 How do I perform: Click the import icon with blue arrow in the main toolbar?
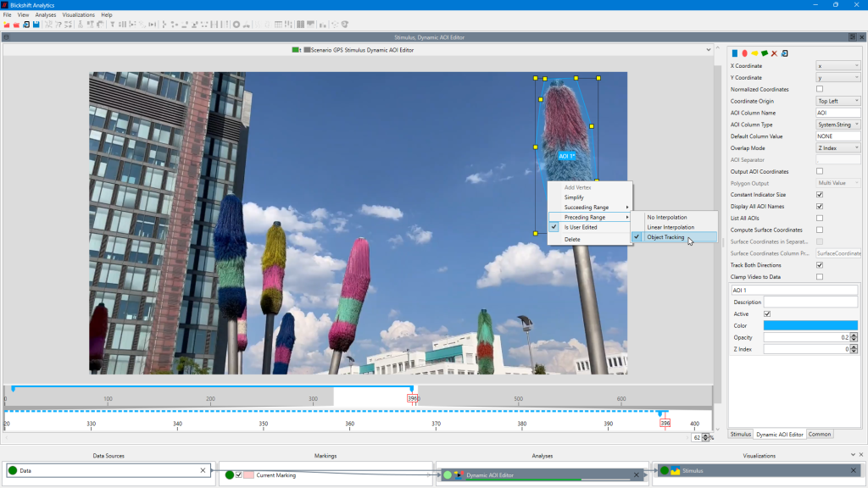click(x=26, y=25)
